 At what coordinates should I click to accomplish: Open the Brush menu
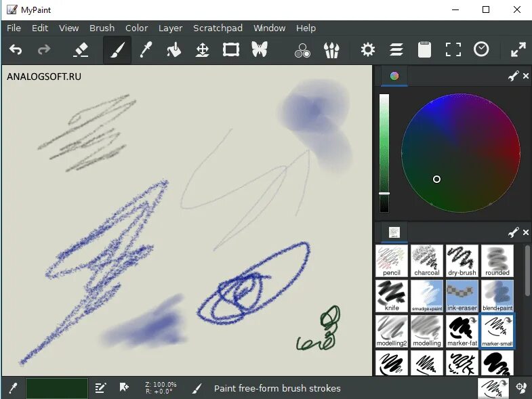[x=102, y=28]
